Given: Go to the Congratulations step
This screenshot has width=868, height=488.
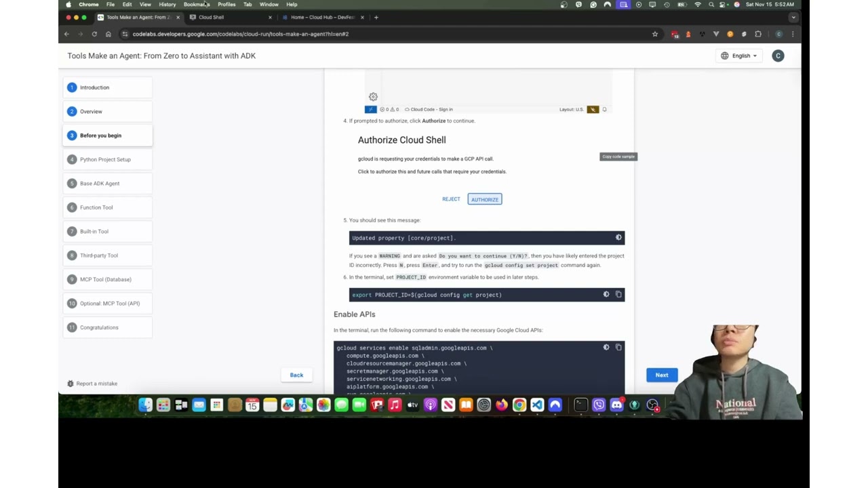Looking at the screenshot, I should (x=108, y=327).
